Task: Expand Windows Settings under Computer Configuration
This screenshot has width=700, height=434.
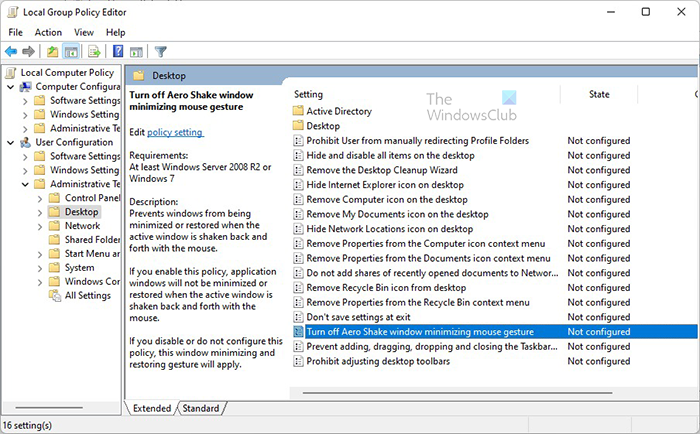Action: tap(25, 115)
